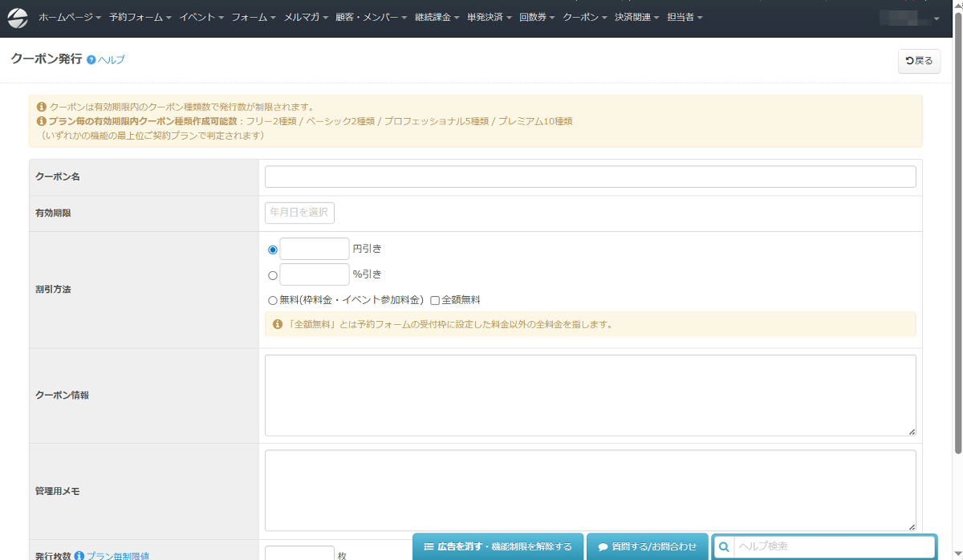Viewport: 963px width, 560px height.
Task: Open the 回数券 menu
Action: pyautogui.click(x=537, y=18)
